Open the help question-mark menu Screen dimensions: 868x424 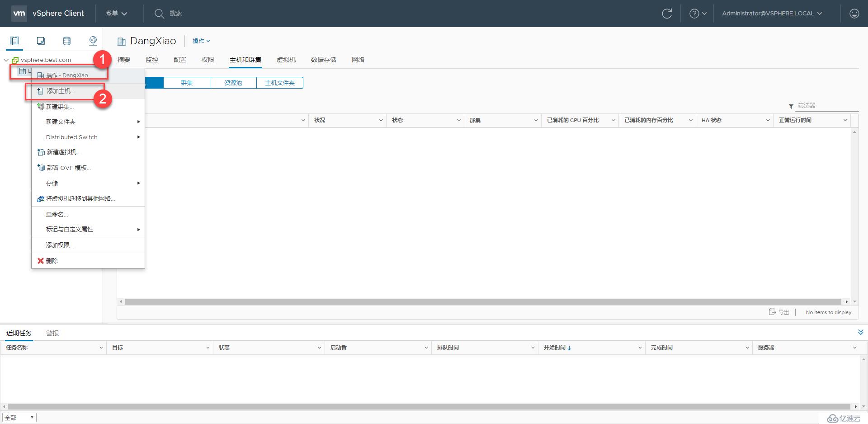[698, 14]
